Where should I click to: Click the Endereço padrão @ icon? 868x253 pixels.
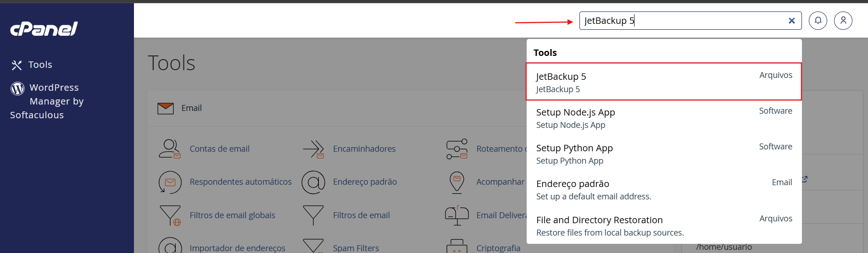pos(313,182)
